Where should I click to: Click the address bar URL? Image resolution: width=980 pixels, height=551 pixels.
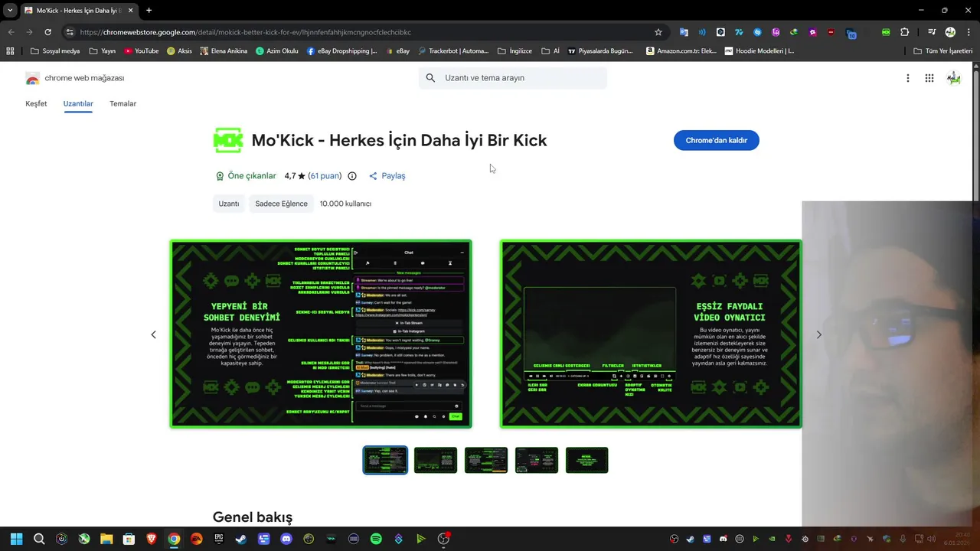tap(245, 32)
